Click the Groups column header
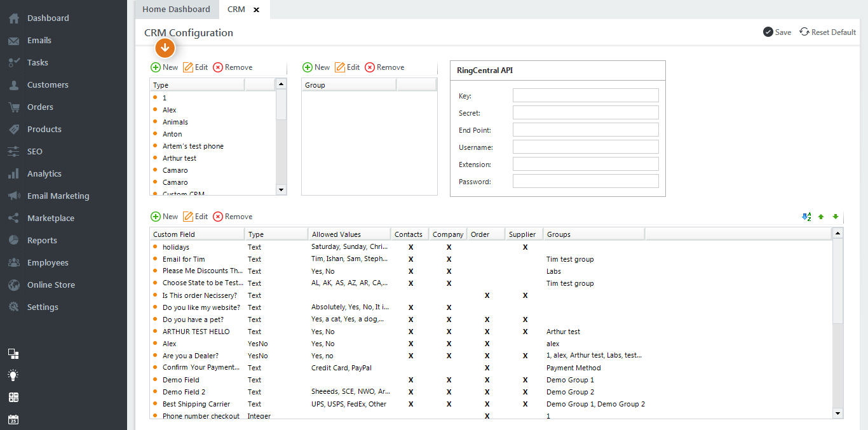Screen dimensions: 868x430 [x=594, y=234]
